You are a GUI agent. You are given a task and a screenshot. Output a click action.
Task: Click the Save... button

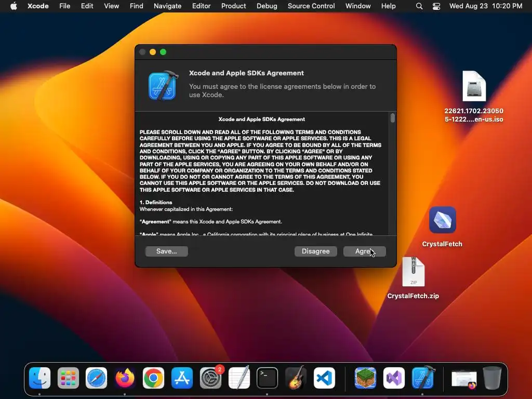tap(167, 251)
